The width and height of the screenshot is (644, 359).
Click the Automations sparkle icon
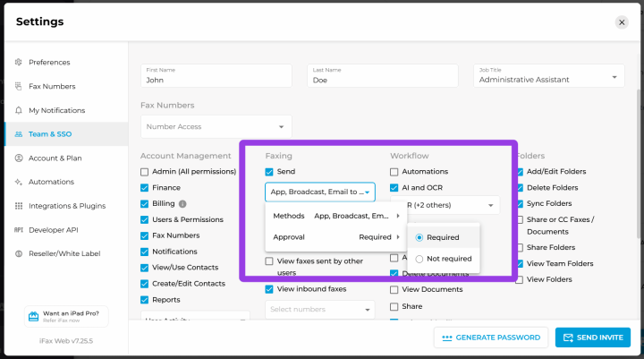click(19, 182)
